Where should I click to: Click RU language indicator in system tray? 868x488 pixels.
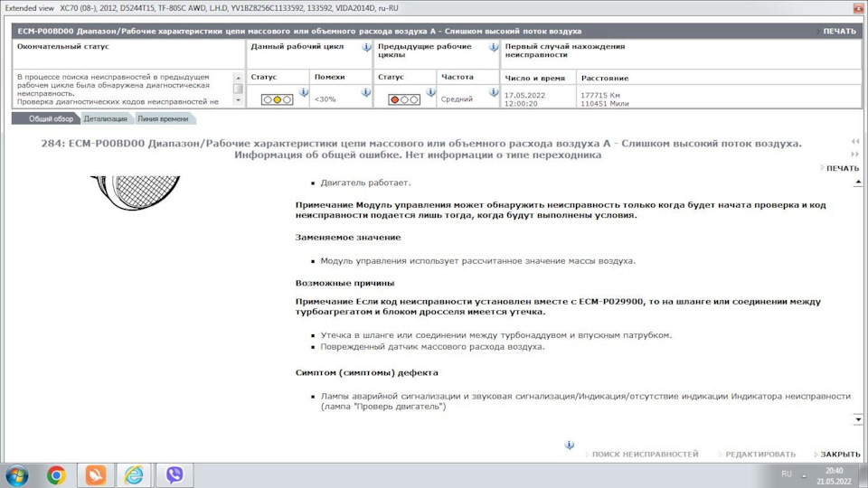pos(786,474)
